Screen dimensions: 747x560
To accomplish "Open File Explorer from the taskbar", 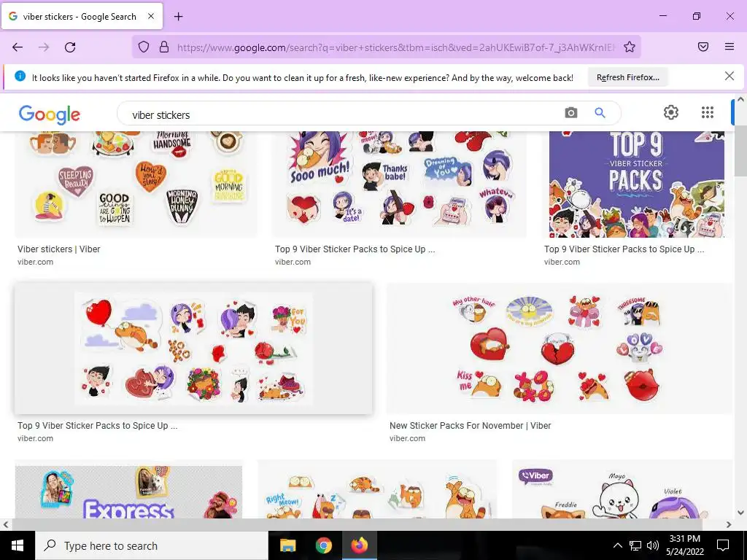I will [287, 545].
